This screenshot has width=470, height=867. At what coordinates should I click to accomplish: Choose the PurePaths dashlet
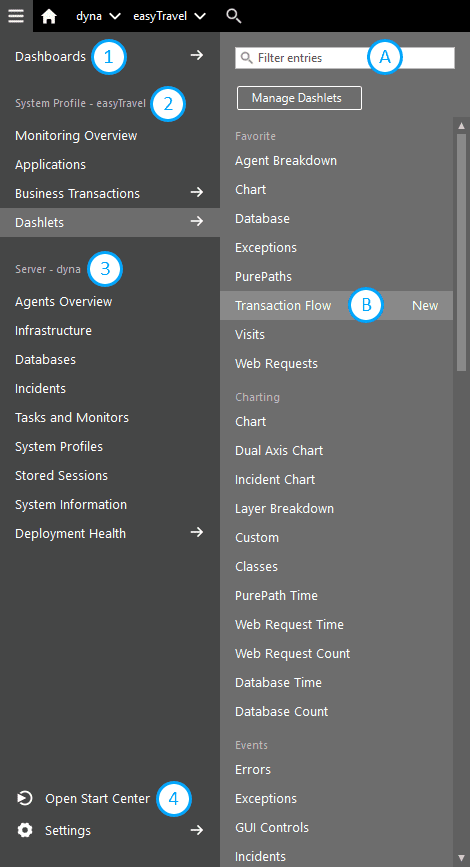[x=263, y=276]
